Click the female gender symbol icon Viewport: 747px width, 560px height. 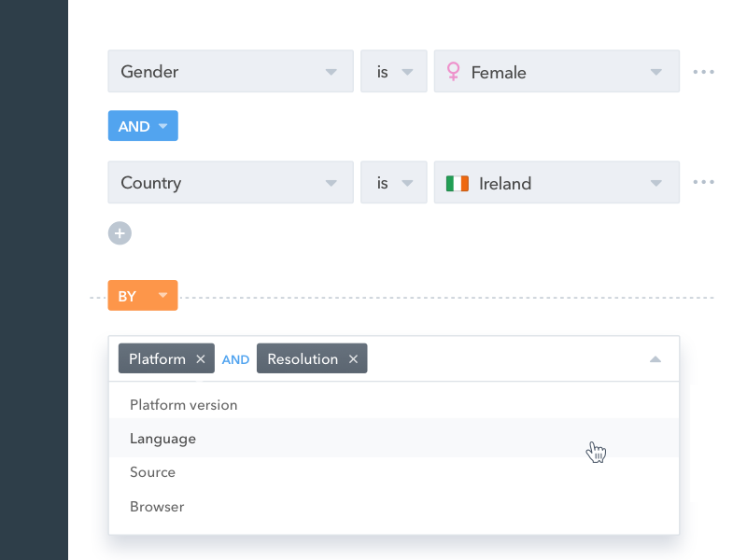[x=454, y=71]
